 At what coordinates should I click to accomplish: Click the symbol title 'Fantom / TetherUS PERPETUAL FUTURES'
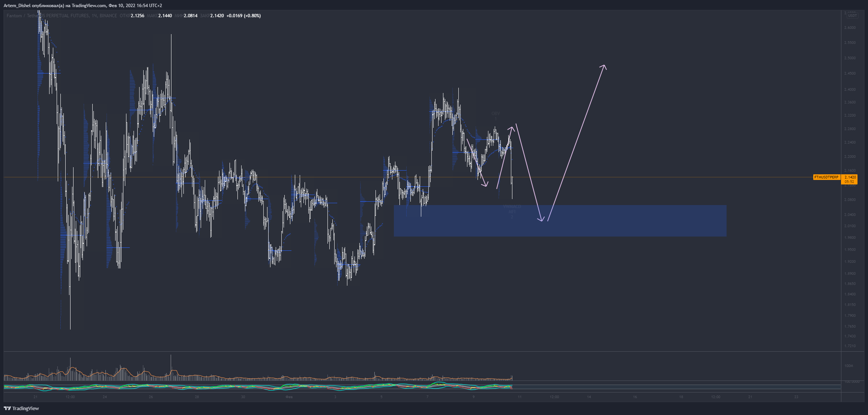click(x=48, y=16)
